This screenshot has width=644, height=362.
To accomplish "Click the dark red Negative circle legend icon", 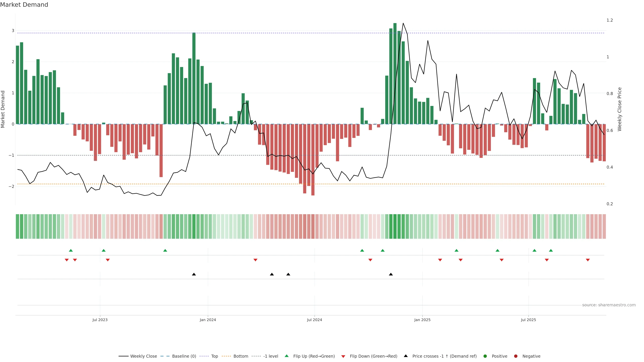I will [516, 356].
